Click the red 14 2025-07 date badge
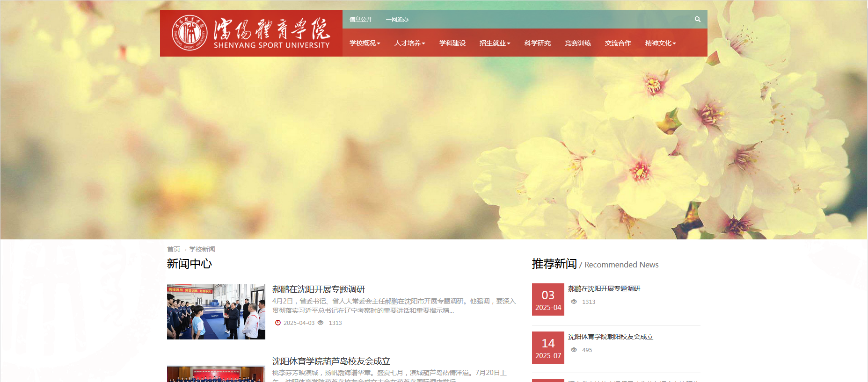The image size is (868, 382). 548,348
